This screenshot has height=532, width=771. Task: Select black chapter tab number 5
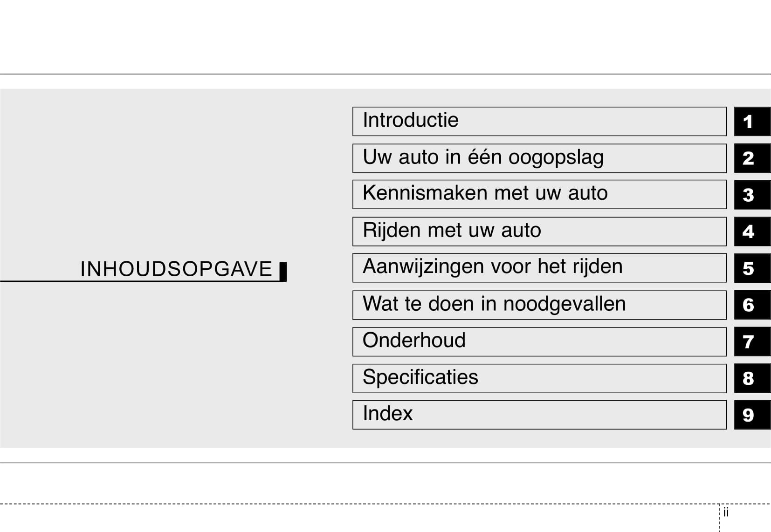tap(752, 268)
